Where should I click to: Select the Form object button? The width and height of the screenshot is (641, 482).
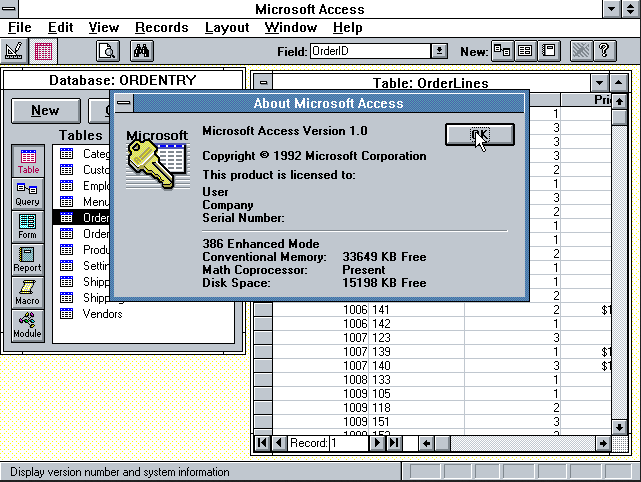[28, 227]
